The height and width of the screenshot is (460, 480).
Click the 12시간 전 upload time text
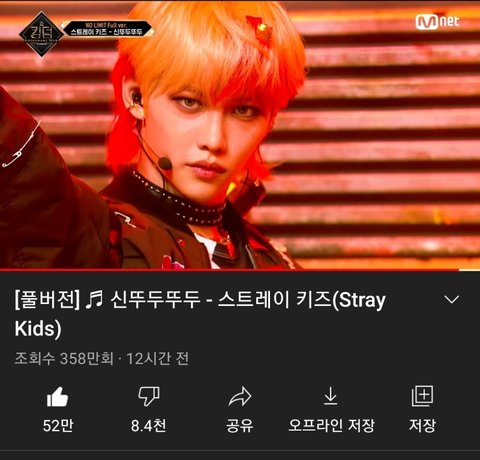158,359
